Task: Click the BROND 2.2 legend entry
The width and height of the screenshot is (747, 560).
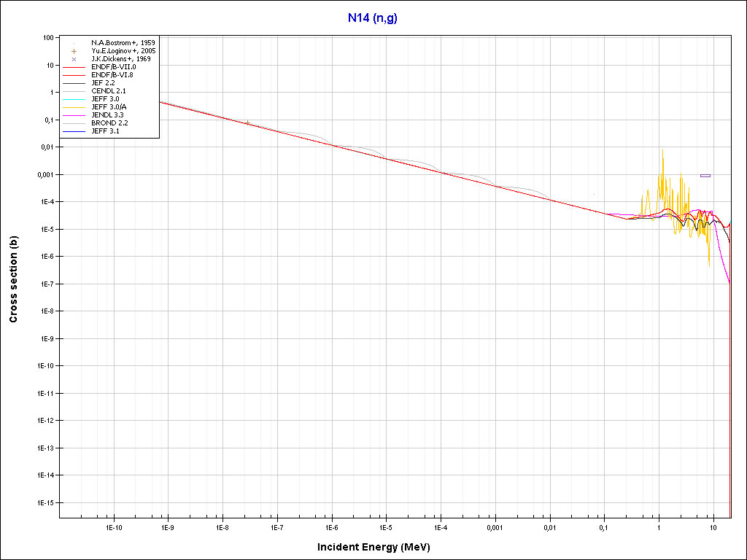Action: tap(110, 122)
